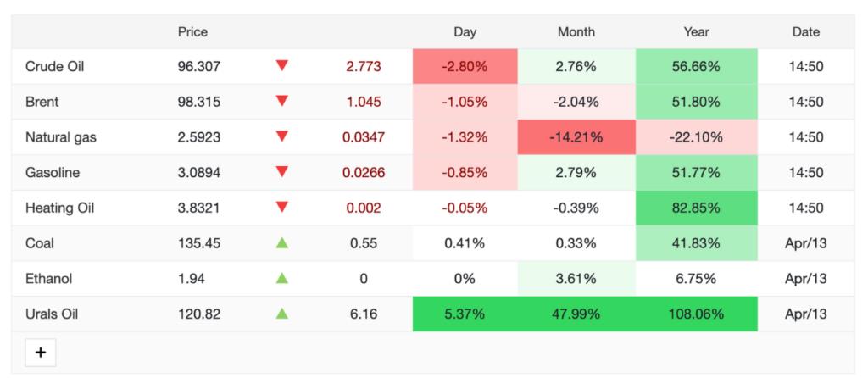Image resolution: width=868 pixels, height=378 pixels.
Task: Click the green 108.06% Year cell
Action: pyautogui.click(x=696, y=314)
